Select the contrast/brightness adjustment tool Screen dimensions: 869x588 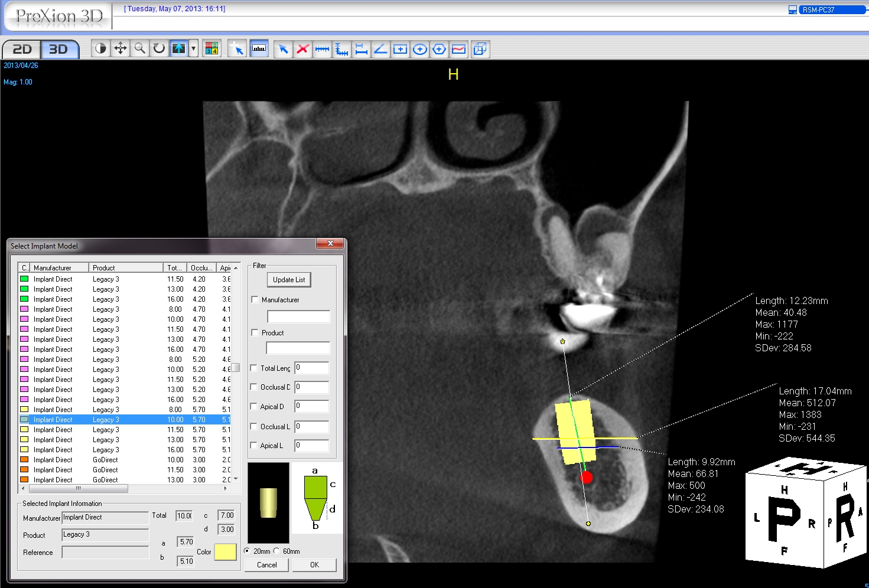point(101,48)
